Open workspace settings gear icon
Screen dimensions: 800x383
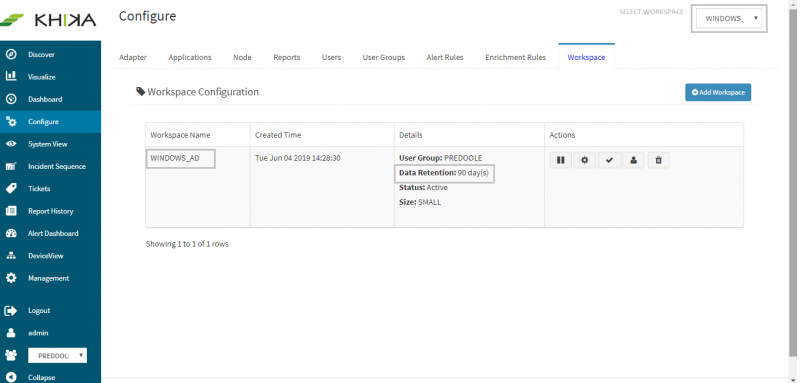pos(585,160)
